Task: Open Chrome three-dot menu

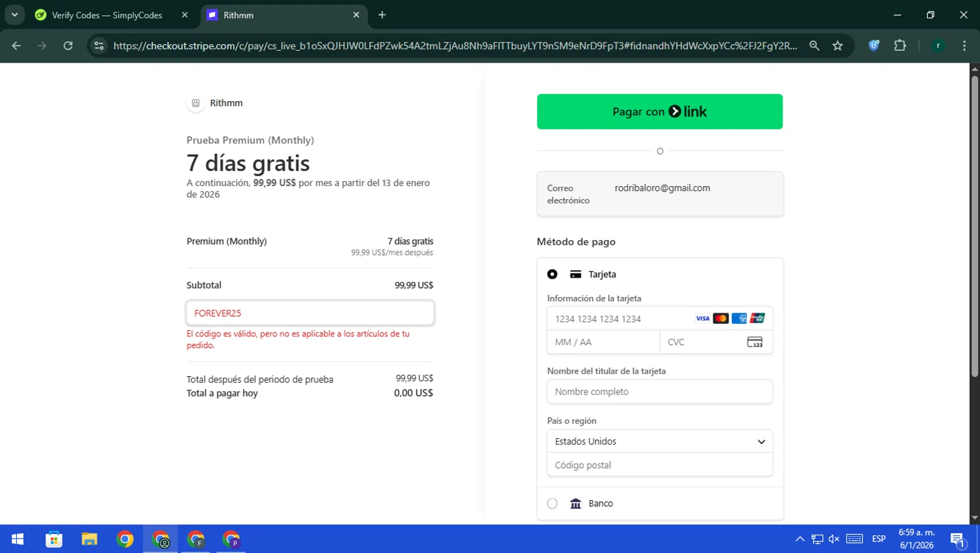Action: tap(964, 46)
